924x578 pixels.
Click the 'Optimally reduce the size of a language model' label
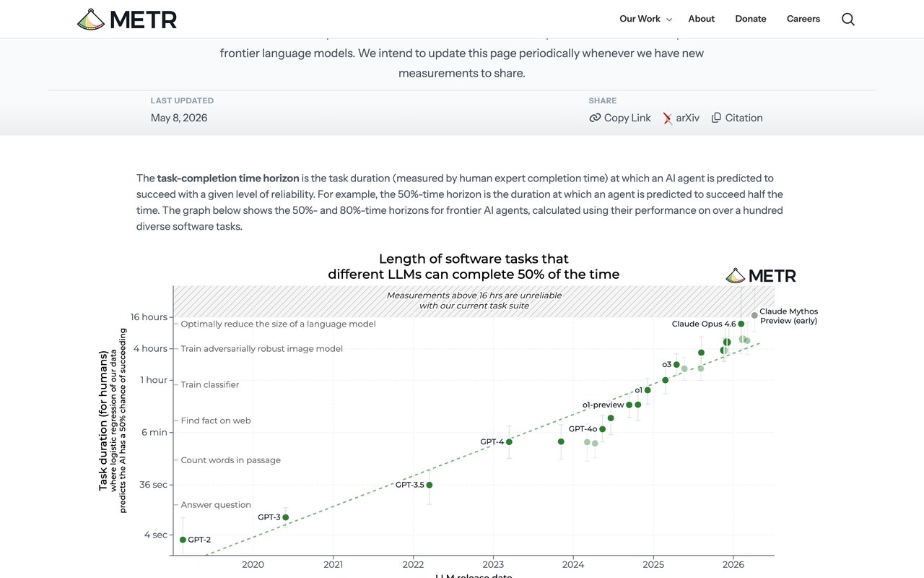point(278,324)
